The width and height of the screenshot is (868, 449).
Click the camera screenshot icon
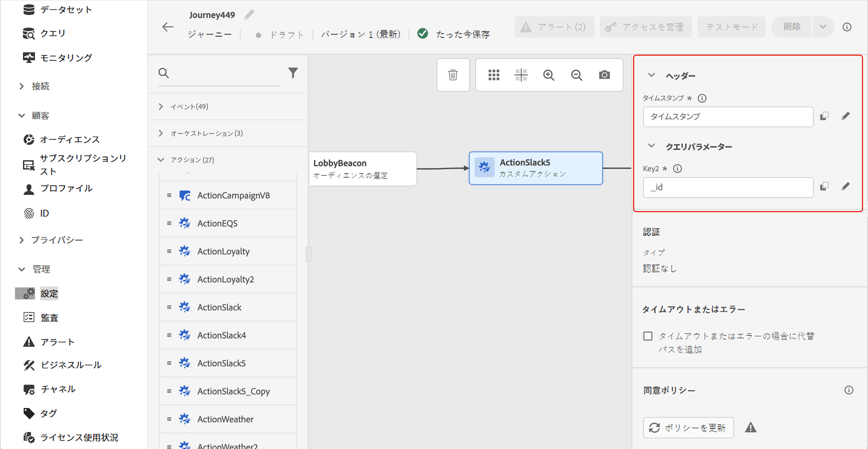(604, 75)
